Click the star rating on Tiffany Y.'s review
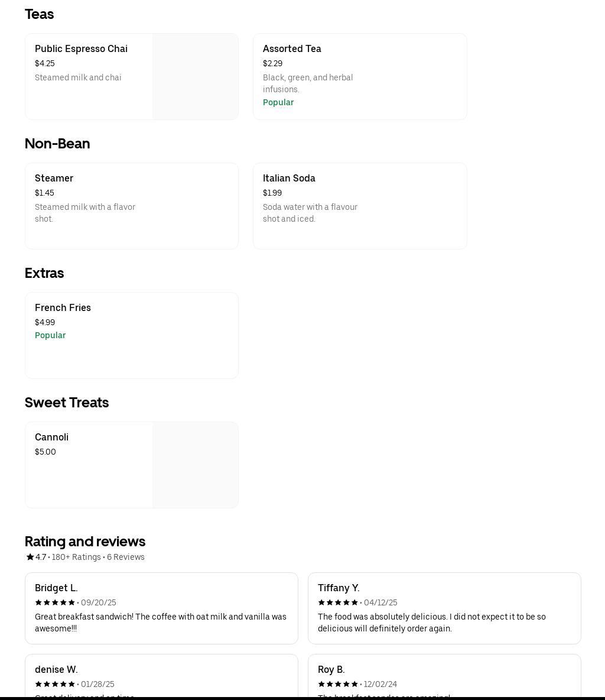The image size is (605, 700). 338,602
